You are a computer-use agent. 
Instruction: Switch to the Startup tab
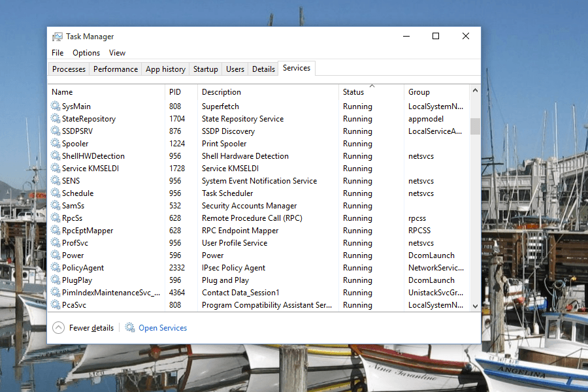(x=206, y=69)
